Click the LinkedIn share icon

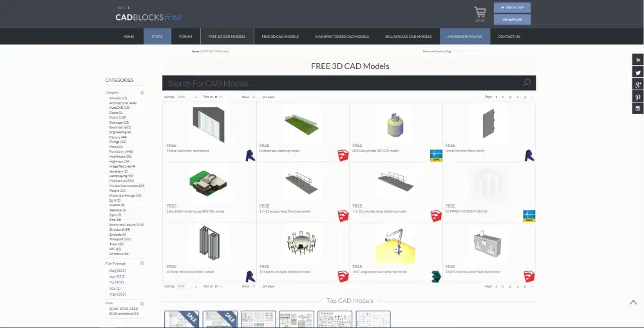tap(638, 59)
